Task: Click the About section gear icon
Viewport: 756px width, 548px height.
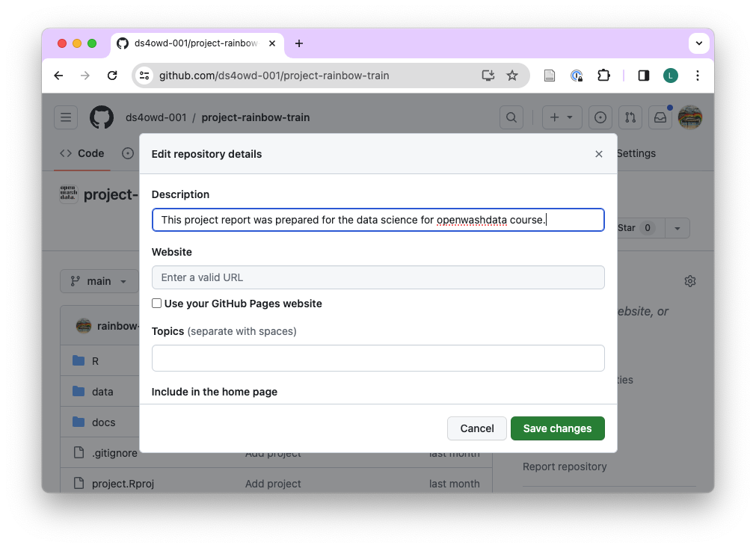Action: (x=689, y=281)
